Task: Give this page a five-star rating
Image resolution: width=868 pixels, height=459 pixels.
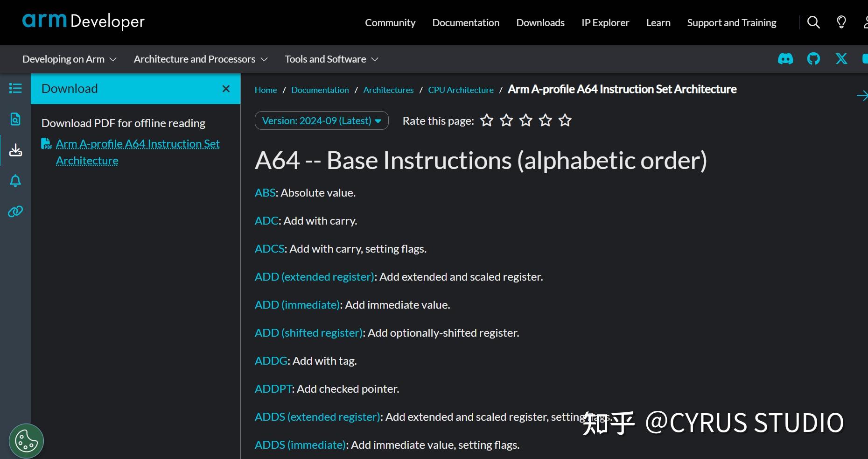Action: click(565, 120)
